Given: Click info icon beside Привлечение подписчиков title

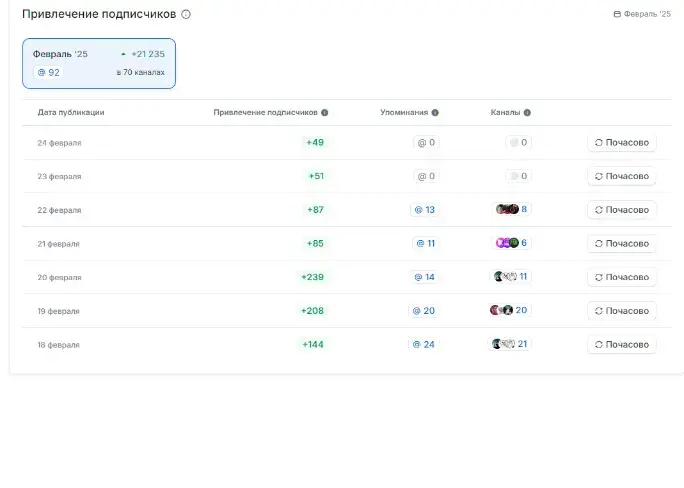Looking at the screenshot, I should point(186,14).
